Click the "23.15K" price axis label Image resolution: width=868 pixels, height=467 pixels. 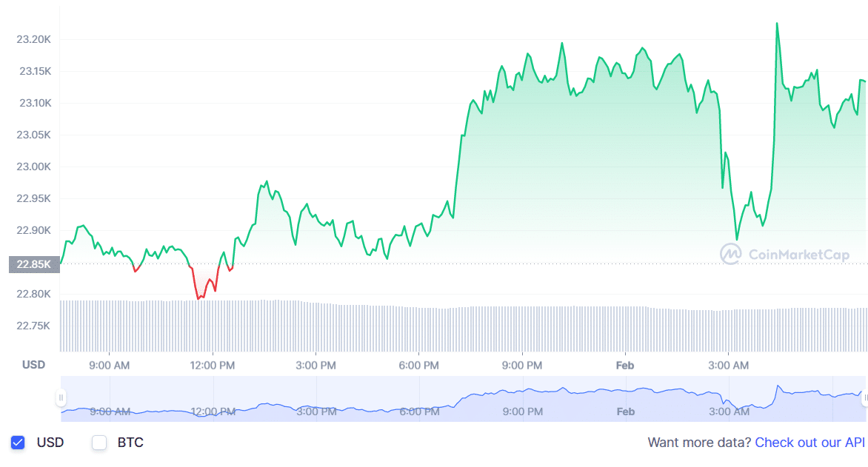(35, 71)
